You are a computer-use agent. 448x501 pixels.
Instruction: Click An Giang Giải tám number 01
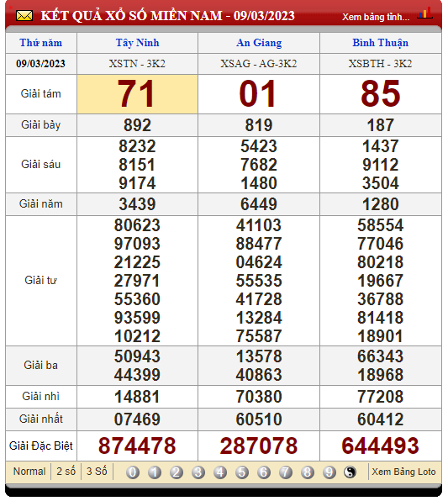(x=257, y=94)
